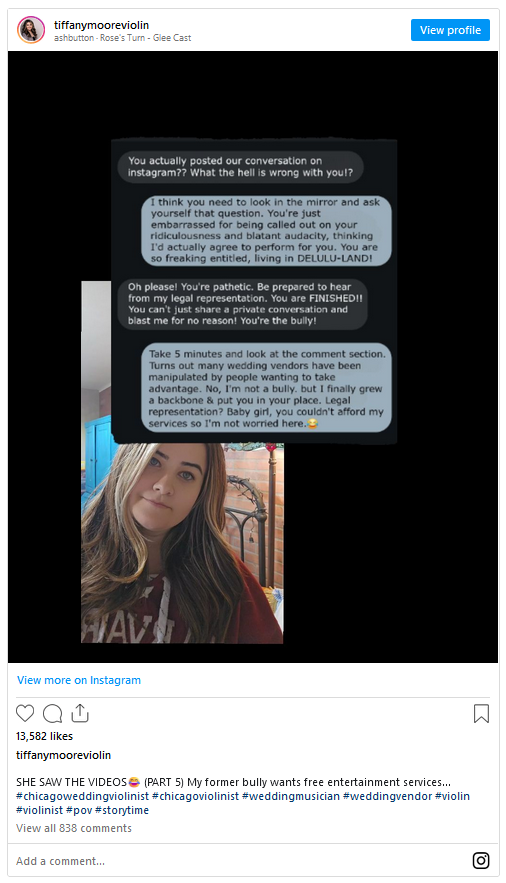Open Instagram via the bottom logo icon
Image resolution: width=506 pixels, height=883 pixels.
pos(481,860)
